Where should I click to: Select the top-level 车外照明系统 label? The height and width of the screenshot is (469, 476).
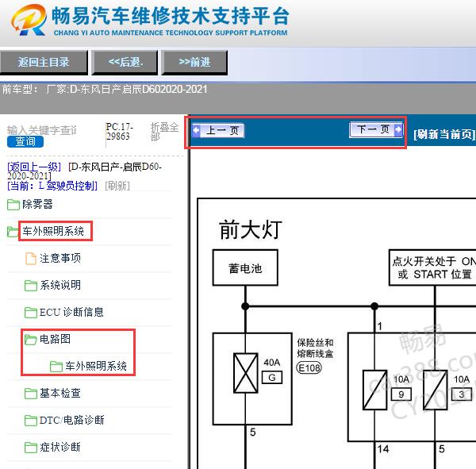tap(53, 231)
